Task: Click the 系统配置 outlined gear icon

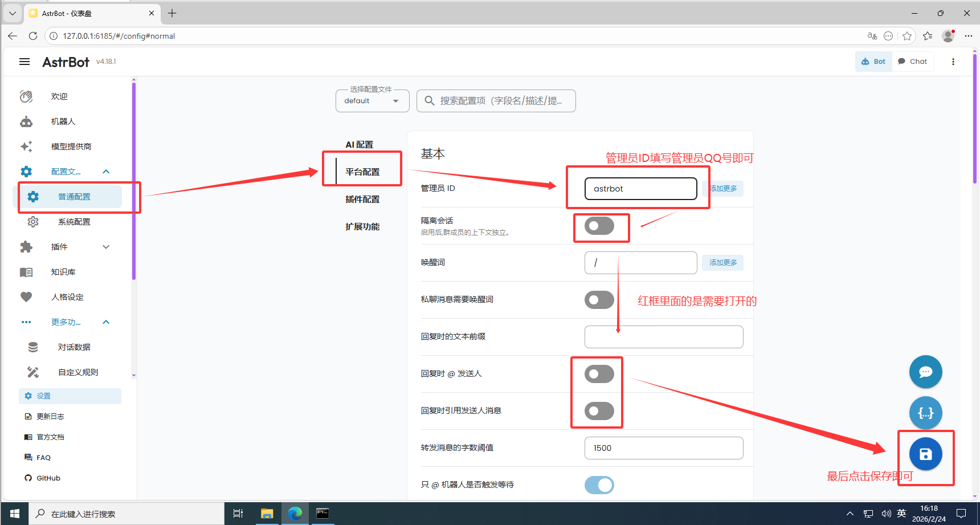Action: coord(33,222)
